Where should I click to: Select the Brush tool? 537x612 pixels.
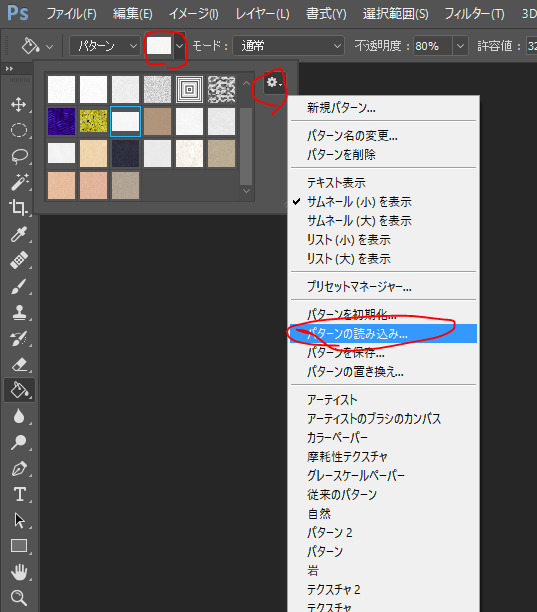click(18, 286)
